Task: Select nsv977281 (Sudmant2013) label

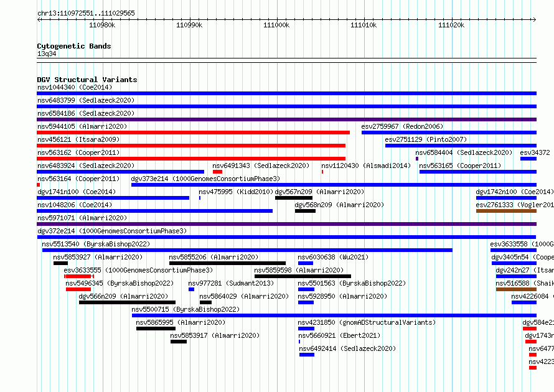Action: (231, 283)
